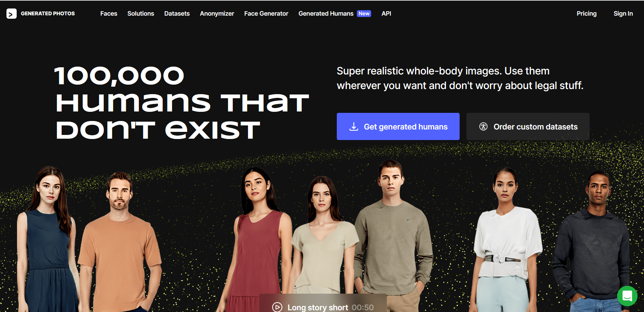Select Generated Humans in the nav bar
The image size is (644, 312).
pos(326,14)
